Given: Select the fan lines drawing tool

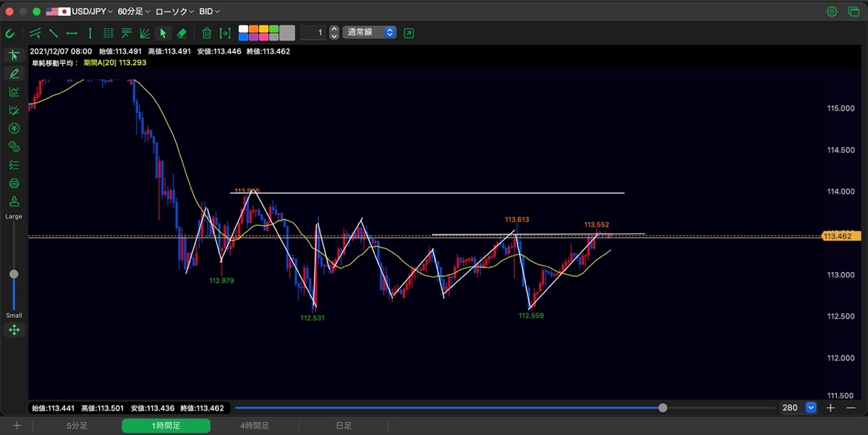Looking at the screenshot, I should [145, 33].
